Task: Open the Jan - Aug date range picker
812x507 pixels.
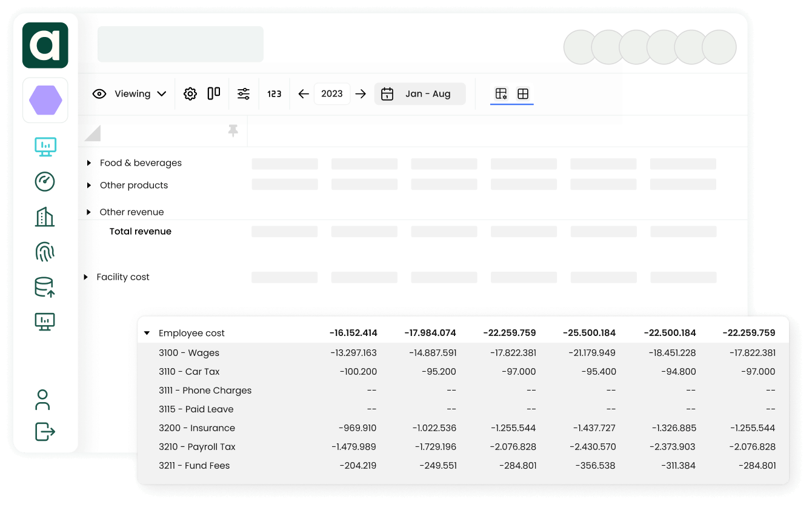Action: [x=420, y=94]
